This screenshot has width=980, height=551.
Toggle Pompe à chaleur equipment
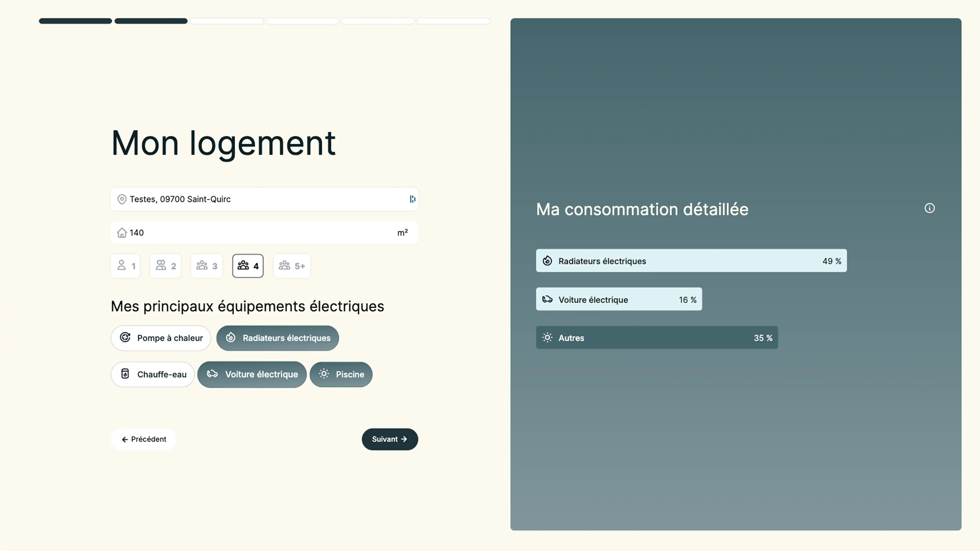[161, 338]
